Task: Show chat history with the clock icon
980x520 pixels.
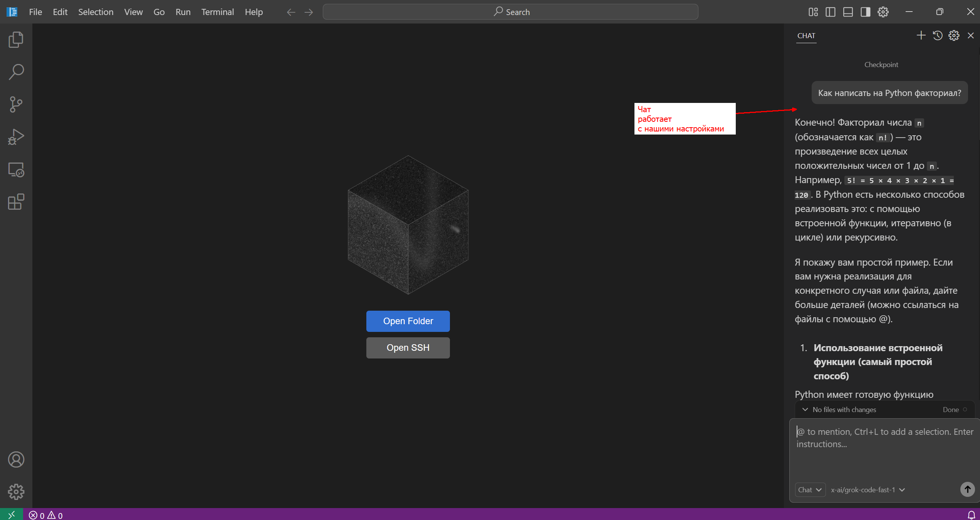Action: (937, 35)
